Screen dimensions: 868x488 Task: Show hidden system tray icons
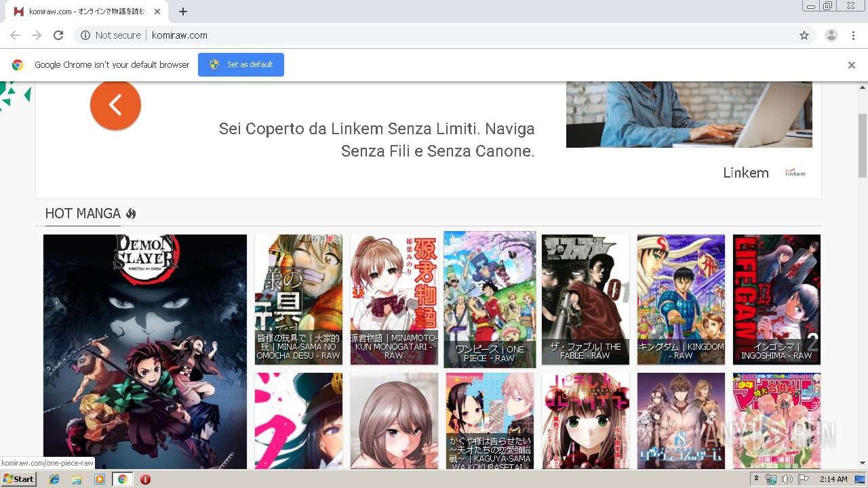pos(756,479)
